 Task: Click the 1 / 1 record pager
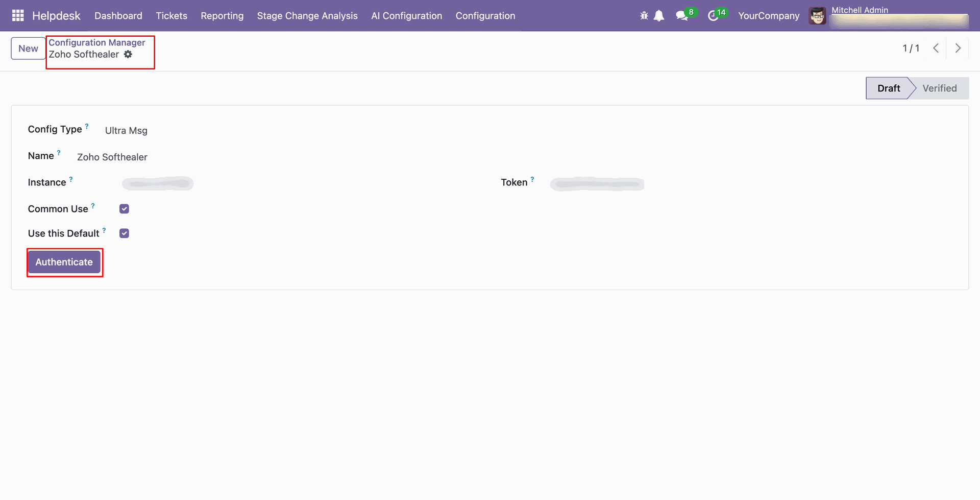(911, 48)
